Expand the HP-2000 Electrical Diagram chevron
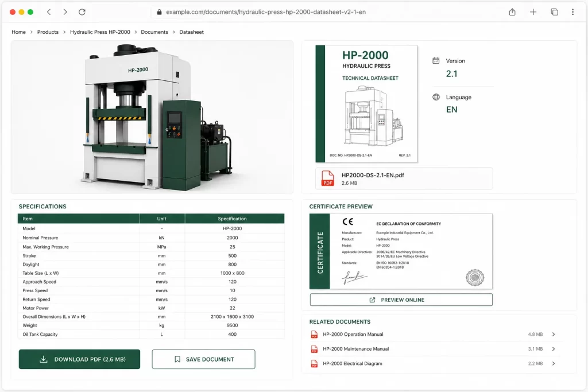The image size is (588, 392). pyautogui.click(x=554, y=363)
